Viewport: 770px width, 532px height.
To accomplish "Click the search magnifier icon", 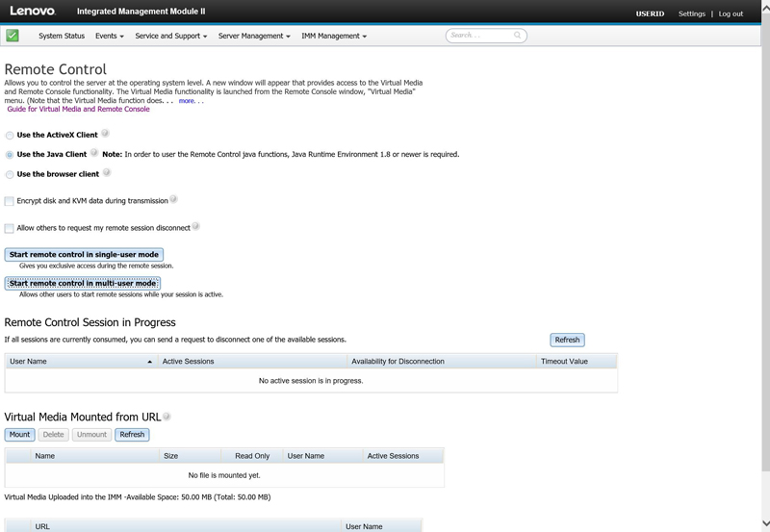I will 518,36.
